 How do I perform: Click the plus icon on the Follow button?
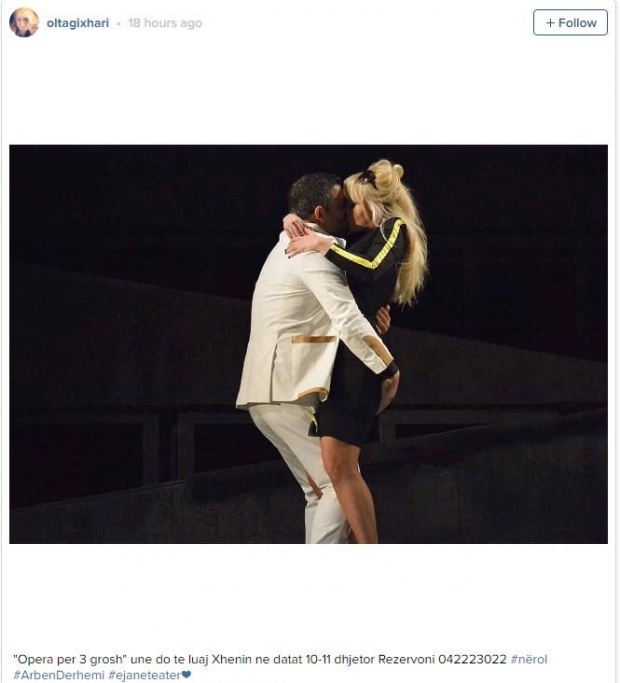tap(550, 23)
